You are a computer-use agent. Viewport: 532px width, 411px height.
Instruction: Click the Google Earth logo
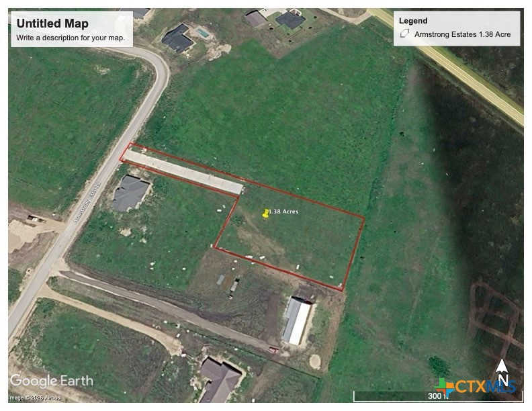52,381
